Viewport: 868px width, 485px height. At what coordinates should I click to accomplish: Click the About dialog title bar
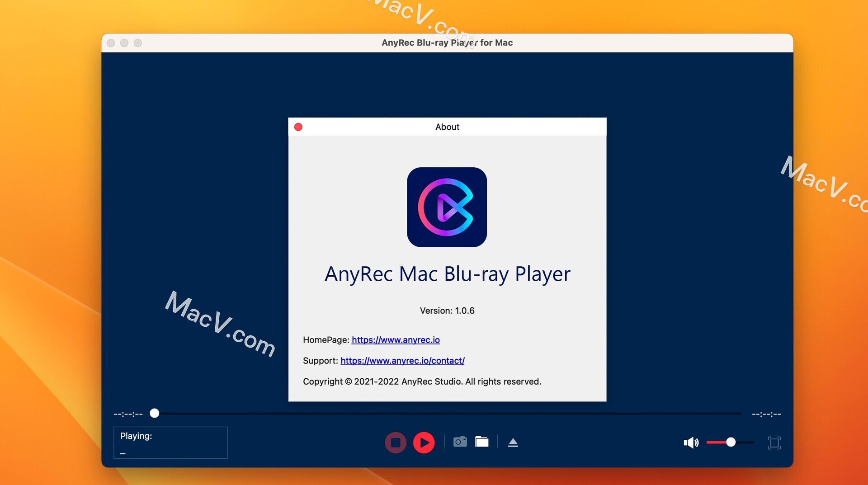[447, 127]
